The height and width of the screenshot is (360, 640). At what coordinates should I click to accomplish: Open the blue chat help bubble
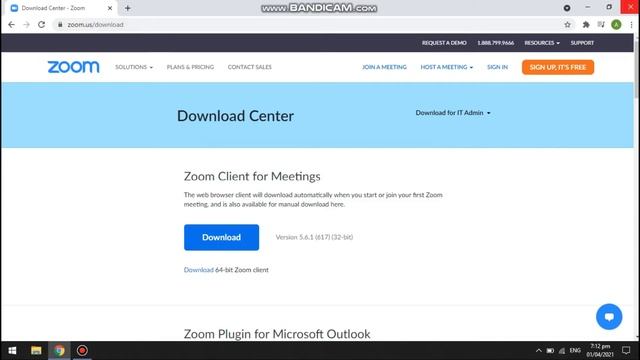(609, 317)
